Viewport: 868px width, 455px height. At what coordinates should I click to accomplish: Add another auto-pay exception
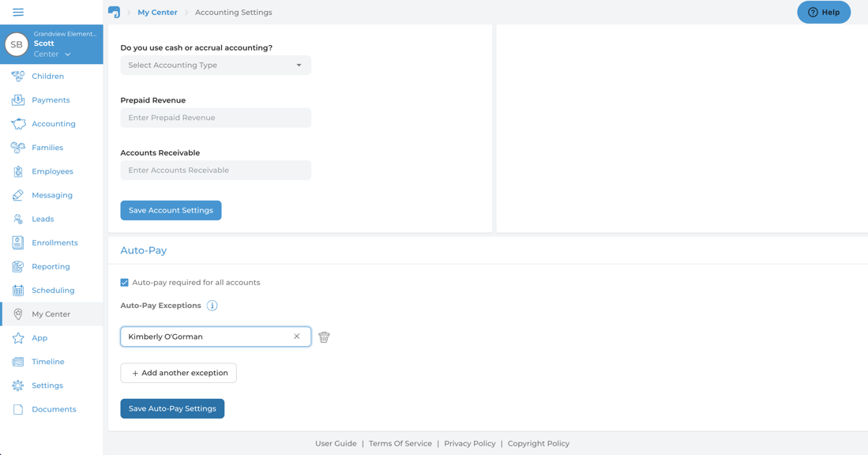pos(178,372)
